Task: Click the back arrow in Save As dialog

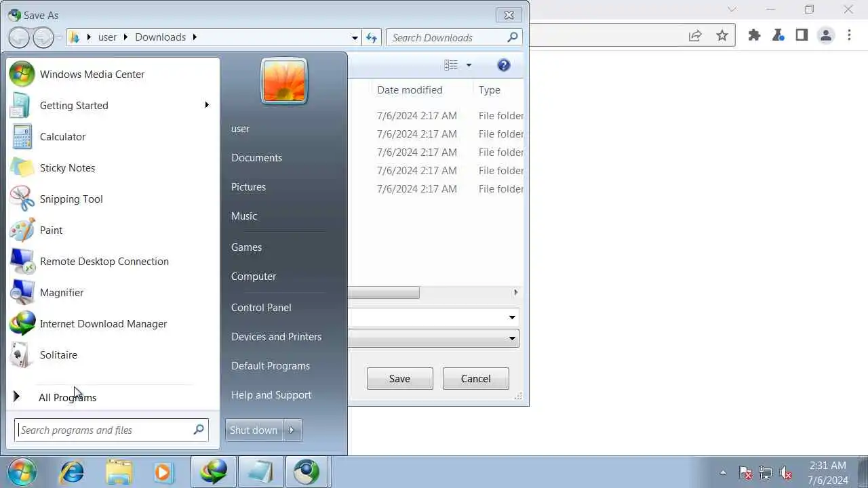Action: coord(19,37)
